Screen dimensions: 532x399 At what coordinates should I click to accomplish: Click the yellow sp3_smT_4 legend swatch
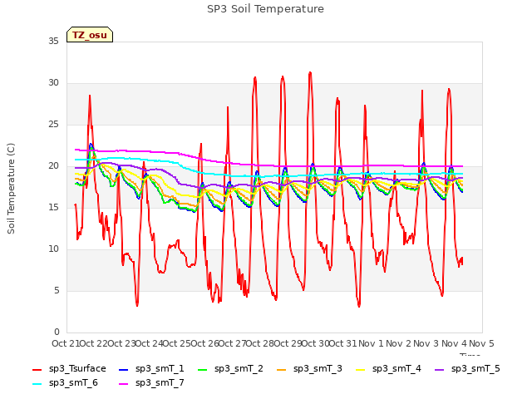tap(360, 369)
